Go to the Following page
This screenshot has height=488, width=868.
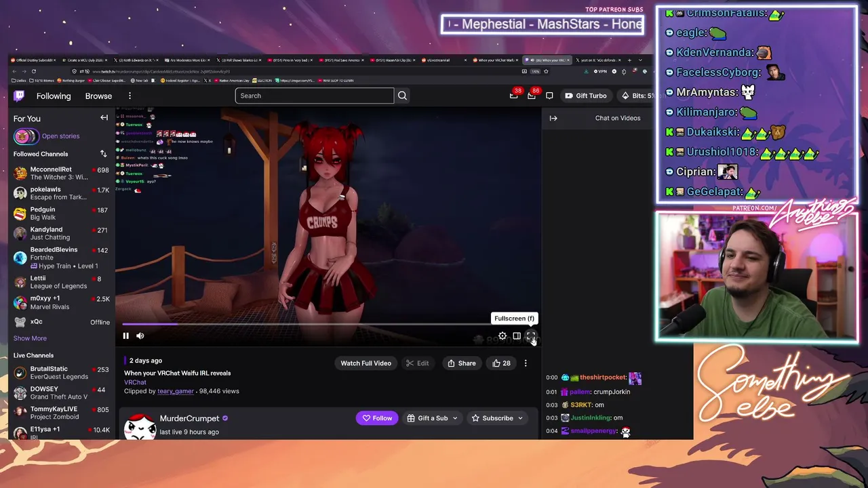54,96
